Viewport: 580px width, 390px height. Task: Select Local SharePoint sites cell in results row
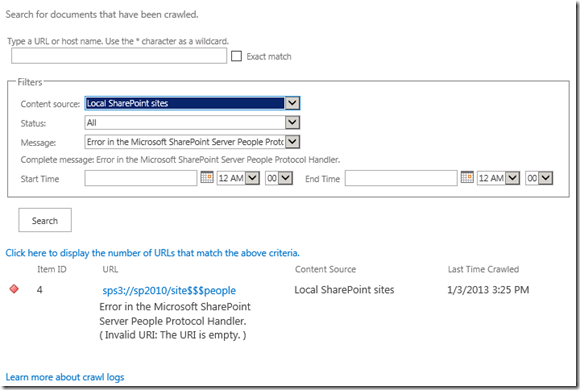344,290
